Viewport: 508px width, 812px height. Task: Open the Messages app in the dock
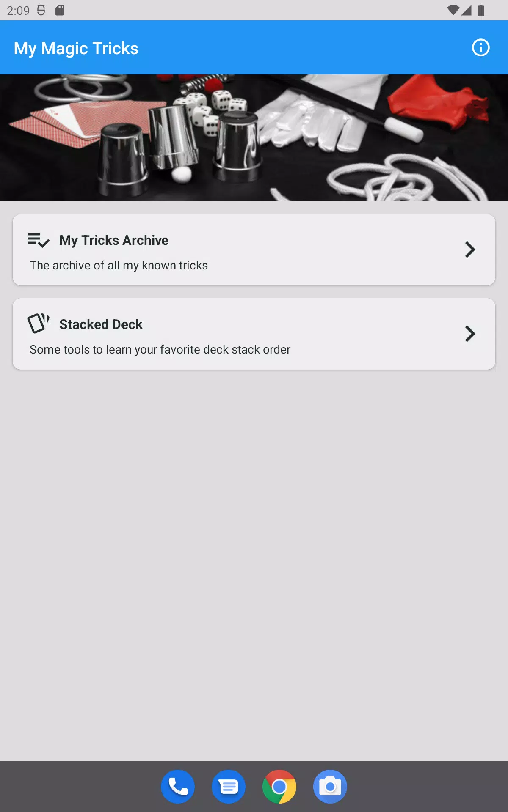pos(229,787)
